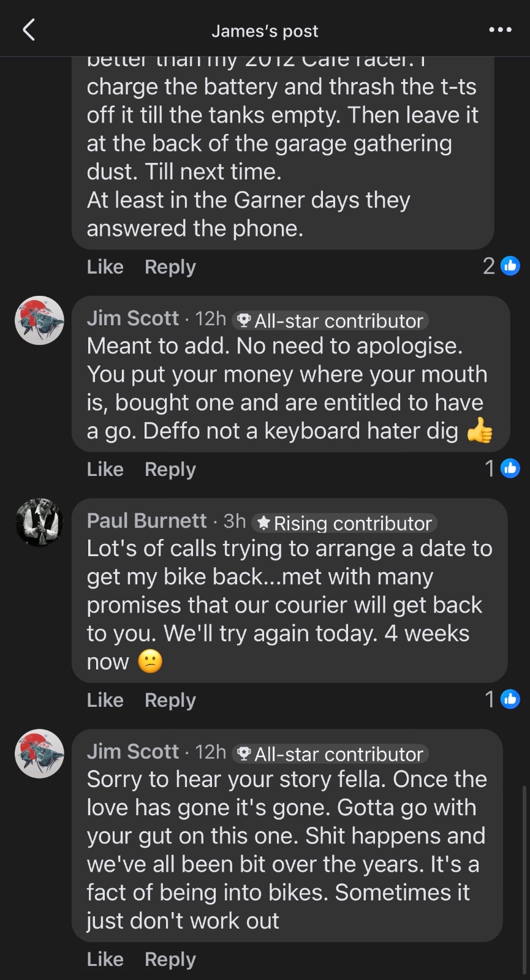
Task: Like Jim Scott's 'Meant to add' comment
Action: tap(105, 469)
